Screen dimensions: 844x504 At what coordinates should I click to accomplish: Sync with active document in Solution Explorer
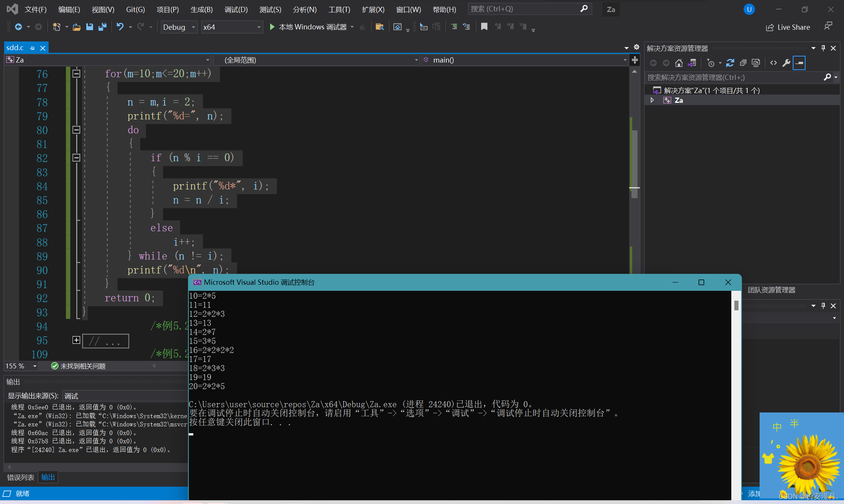click(730, 63)
